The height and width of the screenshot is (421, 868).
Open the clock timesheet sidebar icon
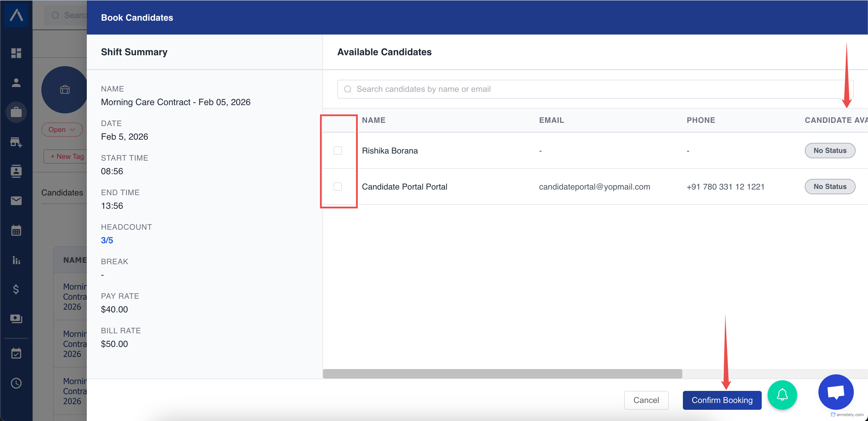point(16,383)
